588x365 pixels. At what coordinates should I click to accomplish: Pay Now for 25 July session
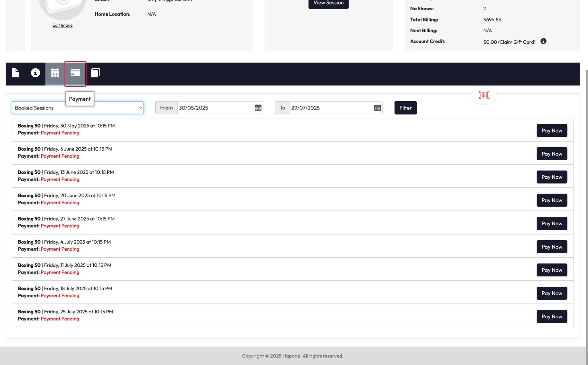552,317
